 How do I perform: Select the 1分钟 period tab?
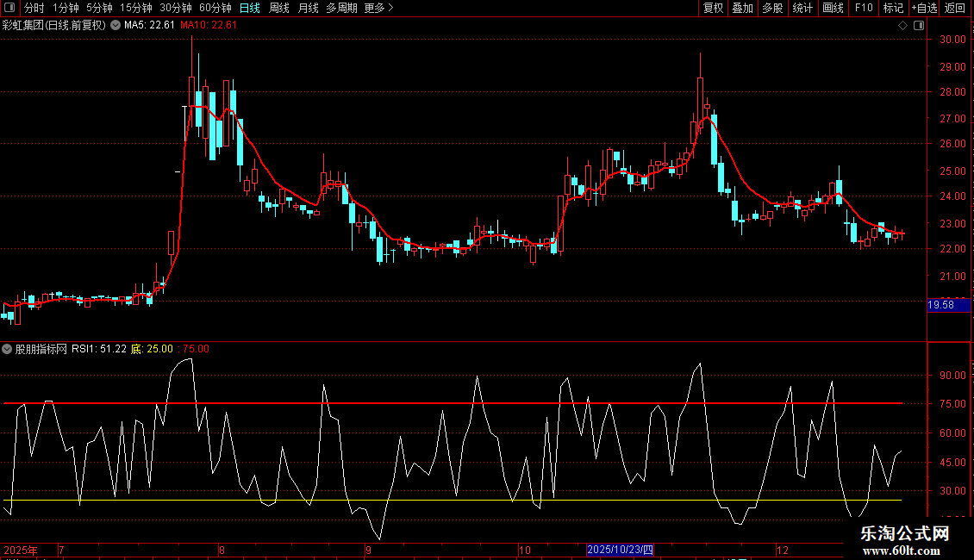[x=66, y=8]
